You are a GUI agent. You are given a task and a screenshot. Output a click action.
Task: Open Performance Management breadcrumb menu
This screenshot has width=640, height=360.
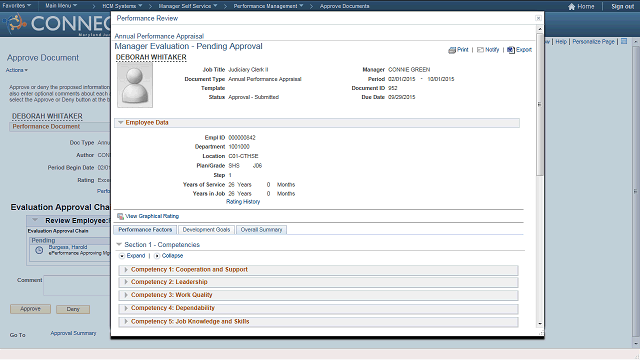point(268,6)
